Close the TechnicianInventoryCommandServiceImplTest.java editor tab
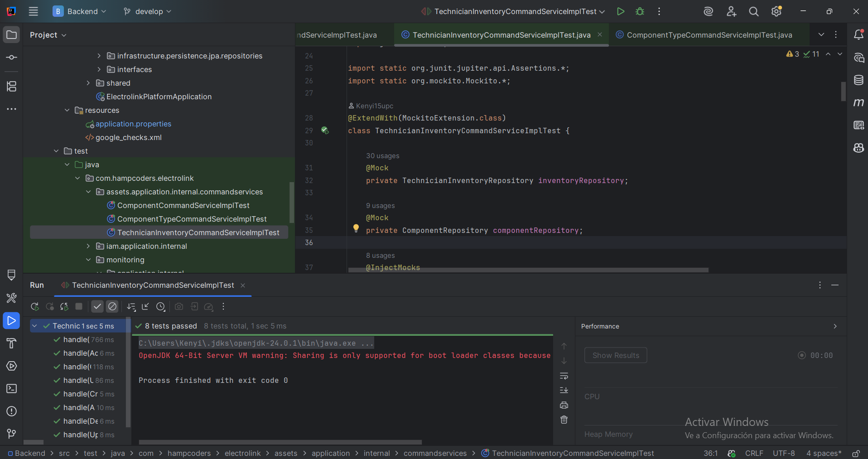Screen dimensions: 868x459 [600, 34]
